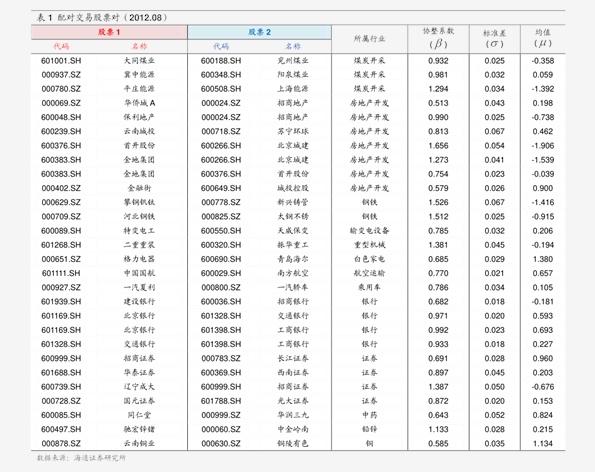Click the red '代码' subheader under 股票 1
The image size is (595, 472).
[61, 46]
